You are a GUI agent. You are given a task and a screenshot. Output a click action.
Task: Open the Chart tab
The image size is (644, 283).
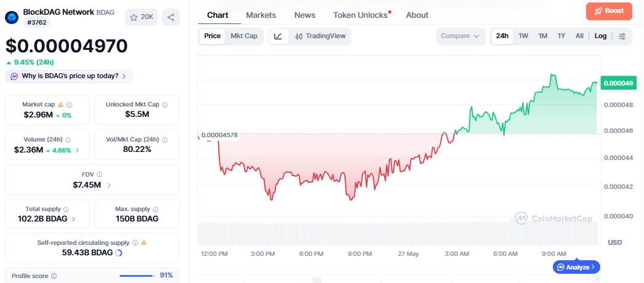point(218,15)
